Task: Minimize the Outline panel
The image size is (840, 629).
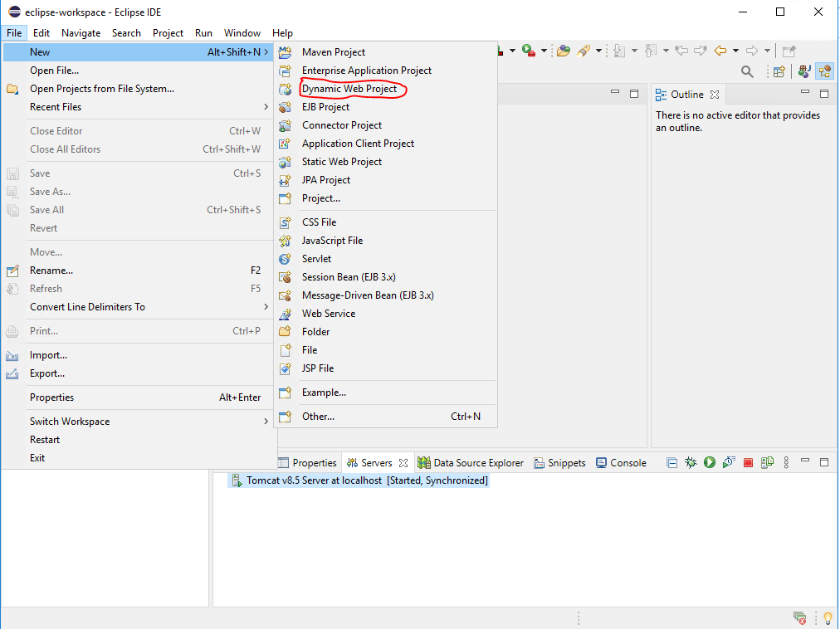Action: tap(804, 92)
